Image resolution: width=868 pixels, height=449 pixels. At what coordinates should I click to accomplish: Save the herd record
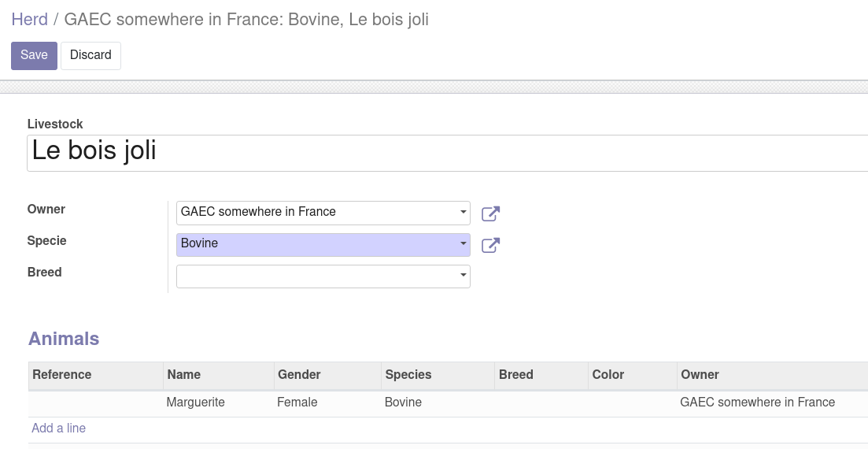click(x=34, y=55)
